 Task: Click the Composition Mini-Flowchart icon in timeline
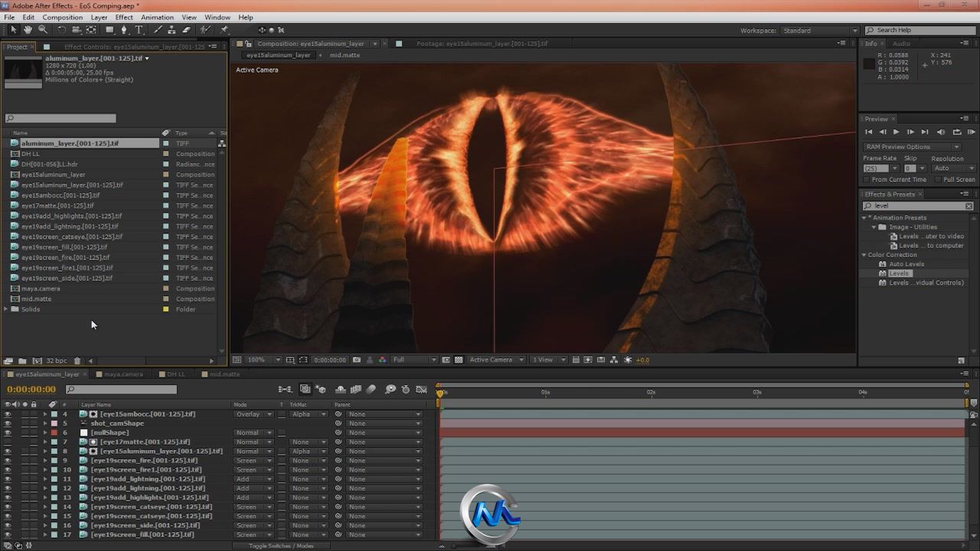286,390
